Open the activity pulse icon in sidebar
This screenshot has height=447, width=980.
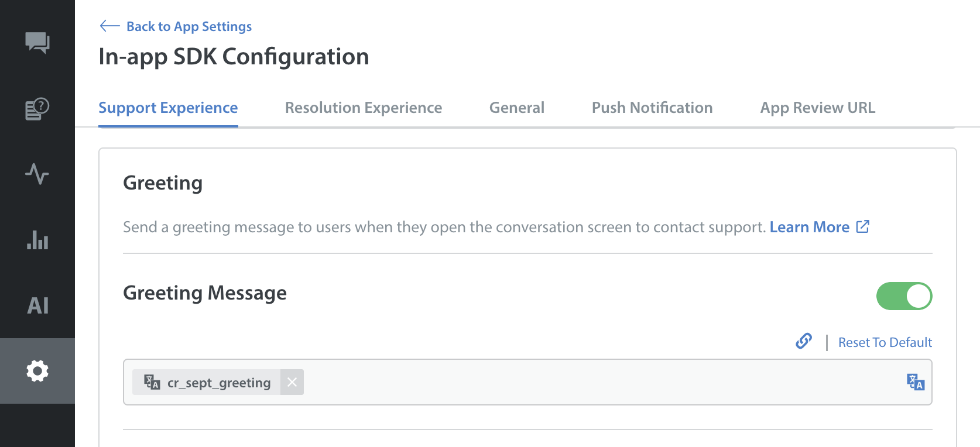coord(37,174)
